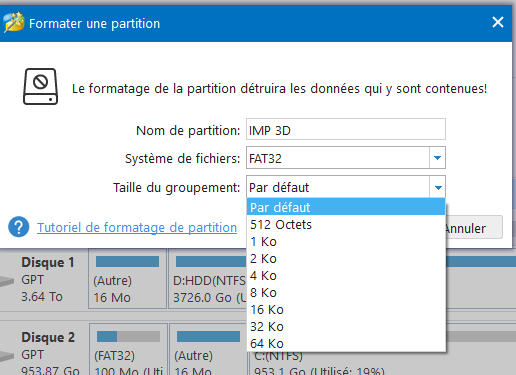Click the Nom de partition input field
The image size is (516, 375).
(346, 129)
